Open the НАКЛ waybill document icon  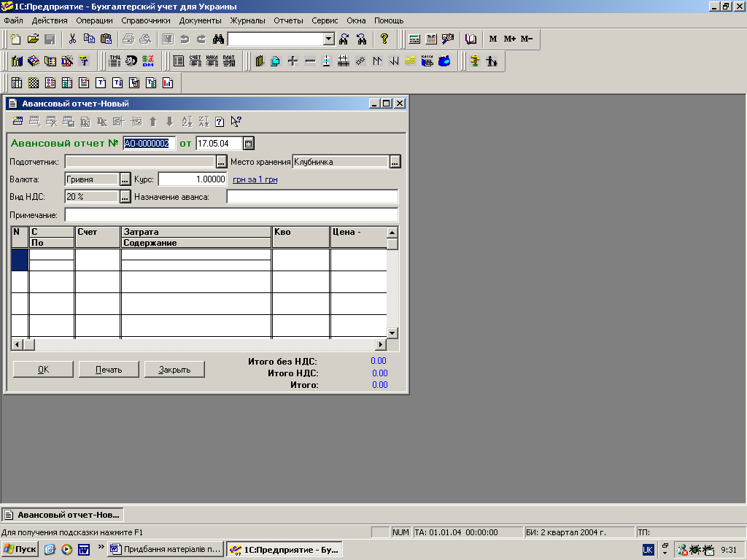pos(212,61)
